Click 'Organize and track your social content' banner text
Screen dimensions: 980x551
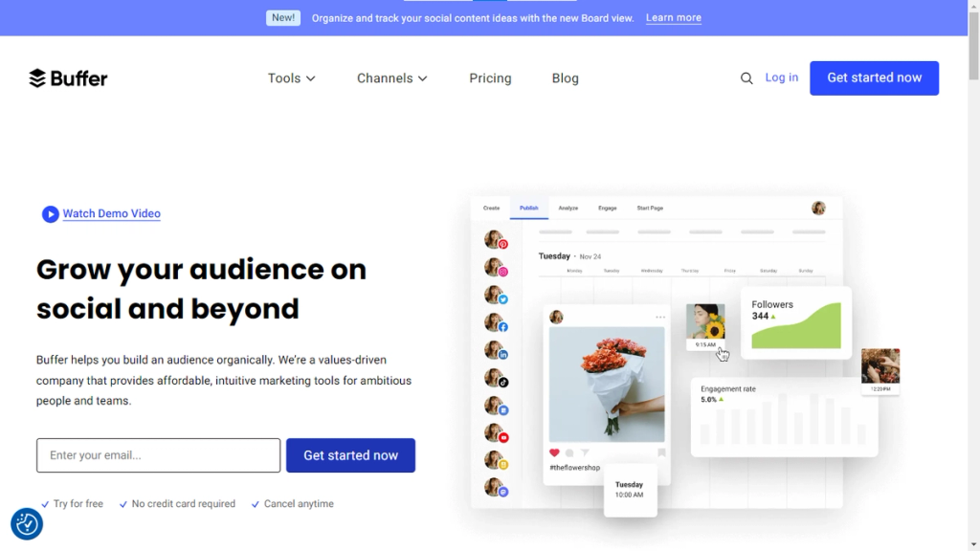(473, 18)
